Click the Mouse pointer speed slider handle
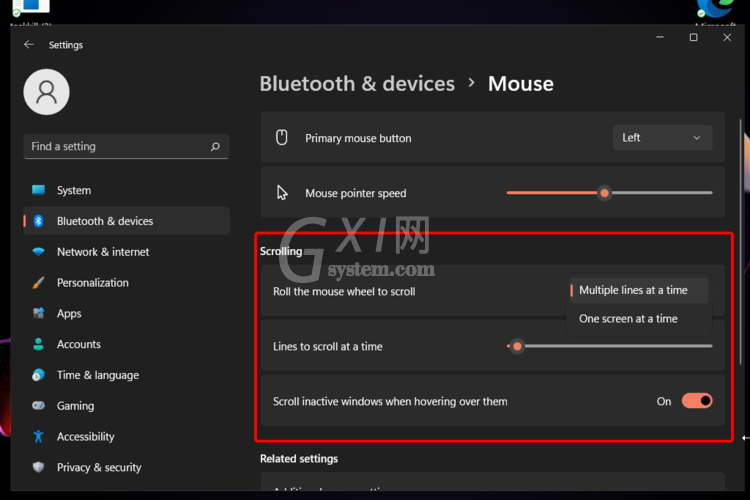 pos(605,193)
